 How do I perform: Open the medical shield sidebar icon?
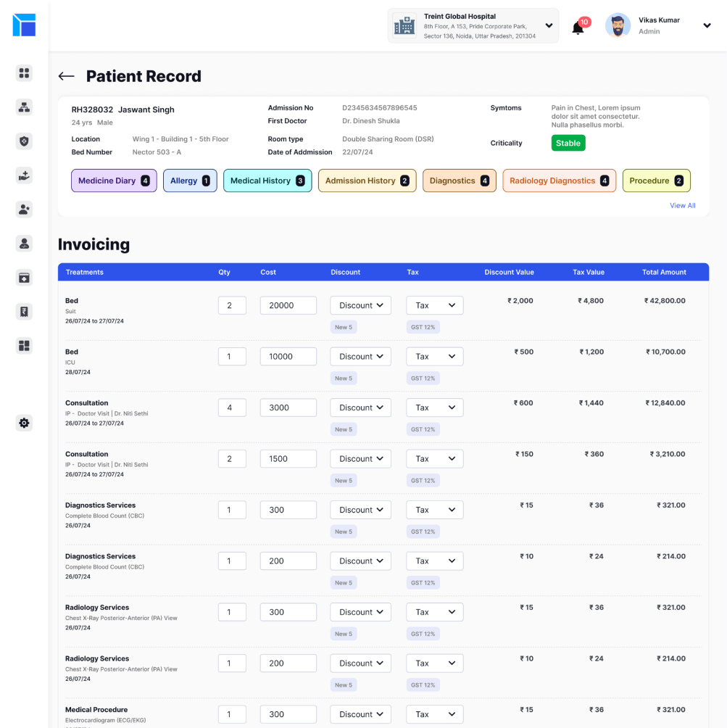point(24,141)
